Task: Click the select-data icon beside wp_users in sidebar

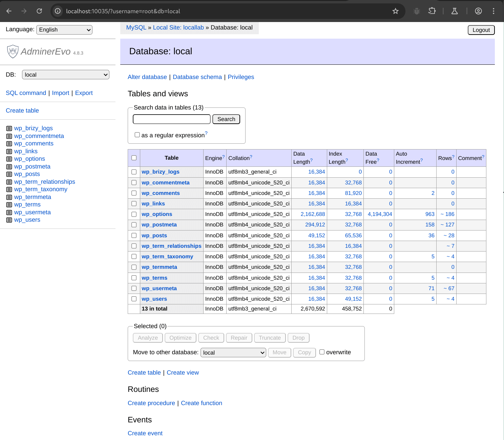Action: 9,220
